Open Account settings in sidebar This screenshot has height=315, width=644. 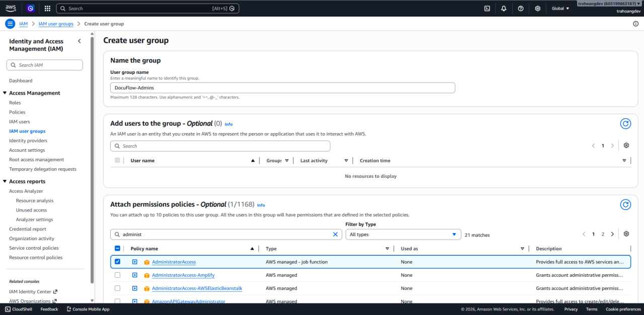[27, 150]
